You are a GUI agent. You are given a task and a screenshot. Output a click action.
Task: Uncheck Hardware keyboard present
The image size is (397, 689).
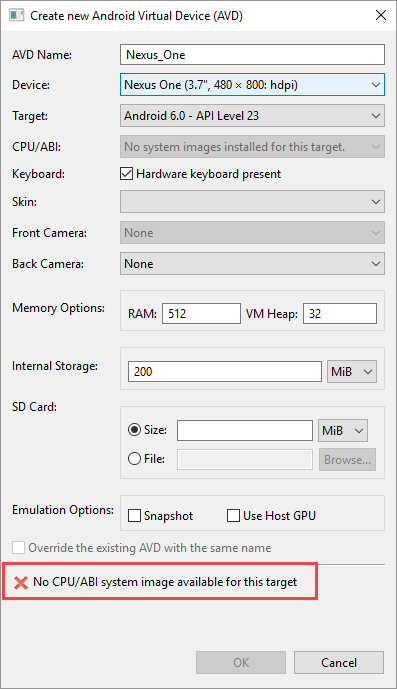pyautogui.click(x=126, y=174)
